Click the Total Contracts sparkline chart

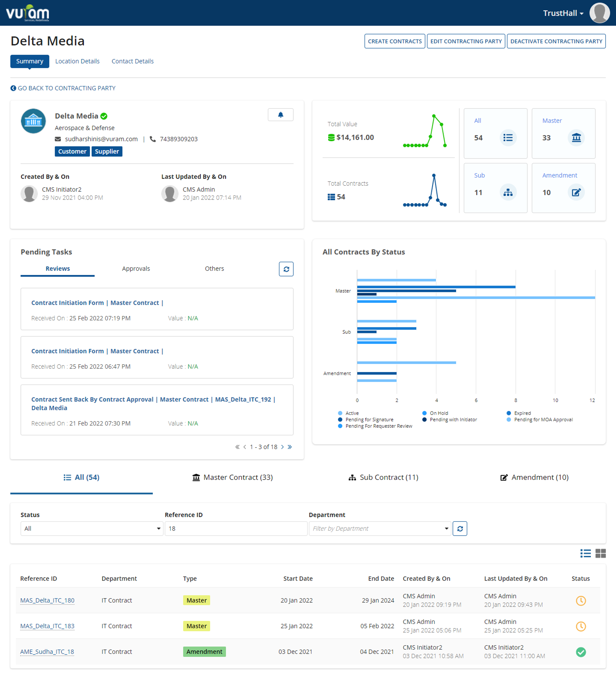(x=425, y=190)
